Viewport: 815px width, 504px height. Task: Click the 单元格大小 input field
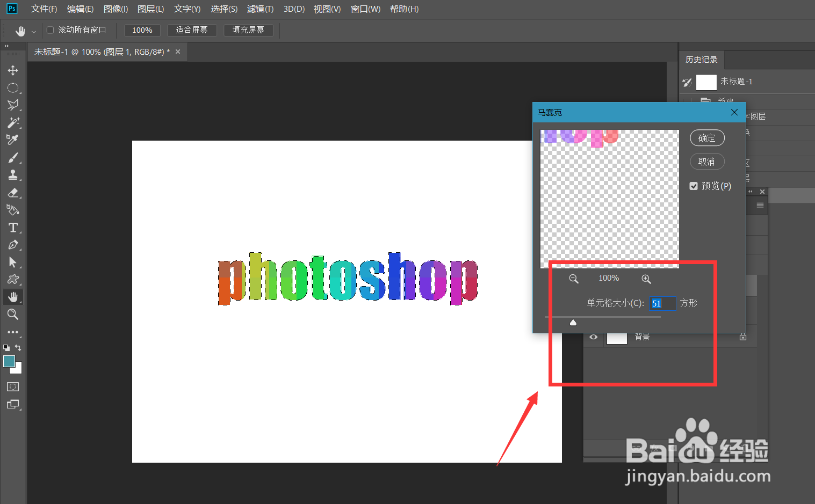pyautogui.click(x=662, y=303)
